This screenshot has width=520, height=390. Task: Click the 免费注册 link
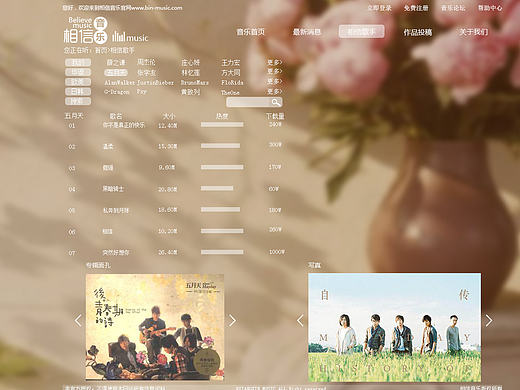point(416,8)
